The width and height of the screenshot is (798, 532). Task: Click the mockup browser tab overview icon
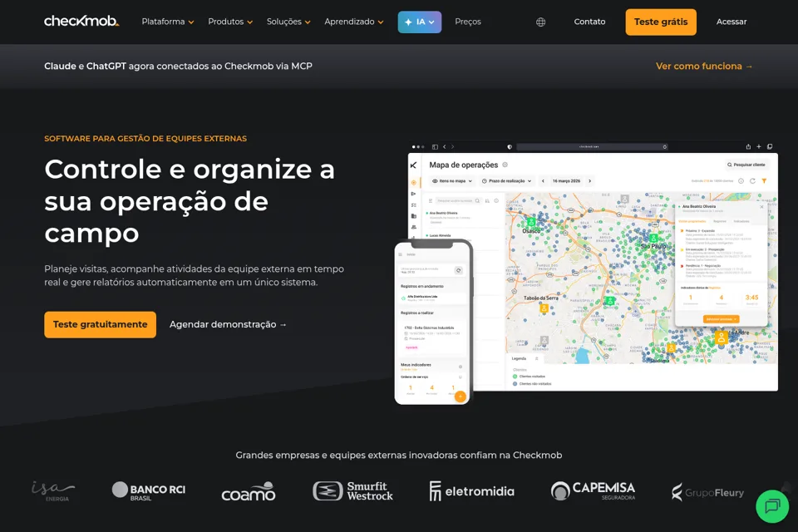[x=770, y=146]
